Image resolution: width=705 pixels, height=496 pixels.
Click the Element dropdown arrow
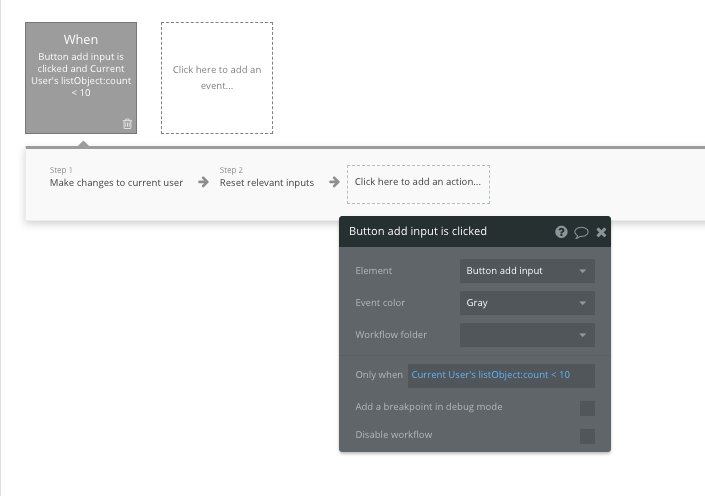pyautogui.click(x=582, y=271)
